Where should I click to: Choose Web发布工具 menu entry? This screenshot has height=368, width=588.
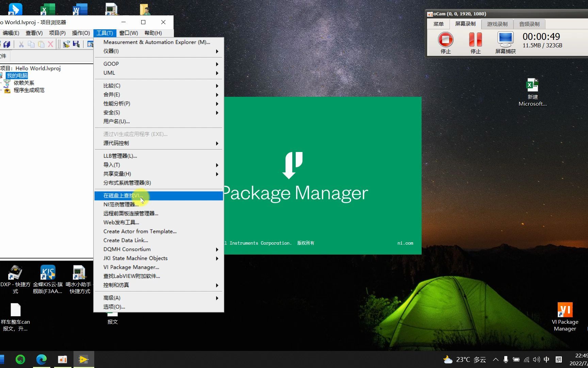click(x=159, y=223)
